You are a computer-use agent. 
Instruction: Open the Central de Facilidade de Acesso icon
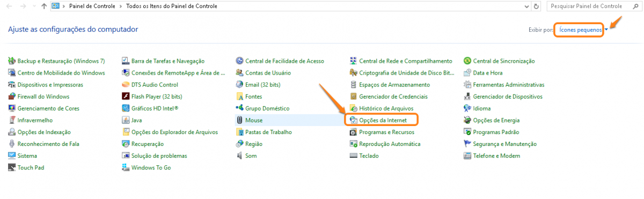pyautogui.click(x=240, y=61)
